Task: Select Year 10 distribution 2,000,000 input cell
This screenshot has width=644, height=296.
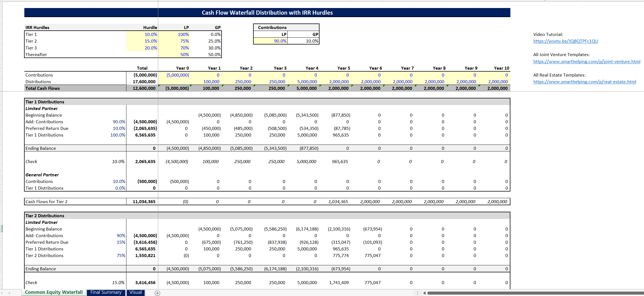Action: point(494,82)
